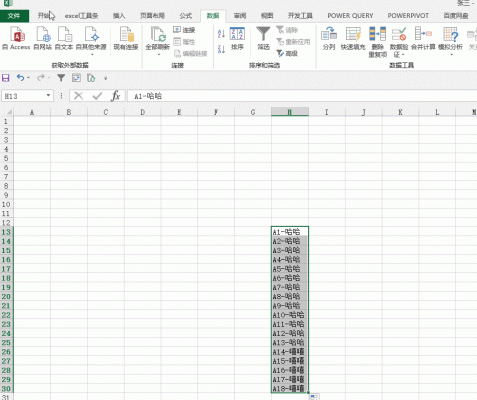Click the Select All corner button
477x400 pixels.
pos(7,112)
